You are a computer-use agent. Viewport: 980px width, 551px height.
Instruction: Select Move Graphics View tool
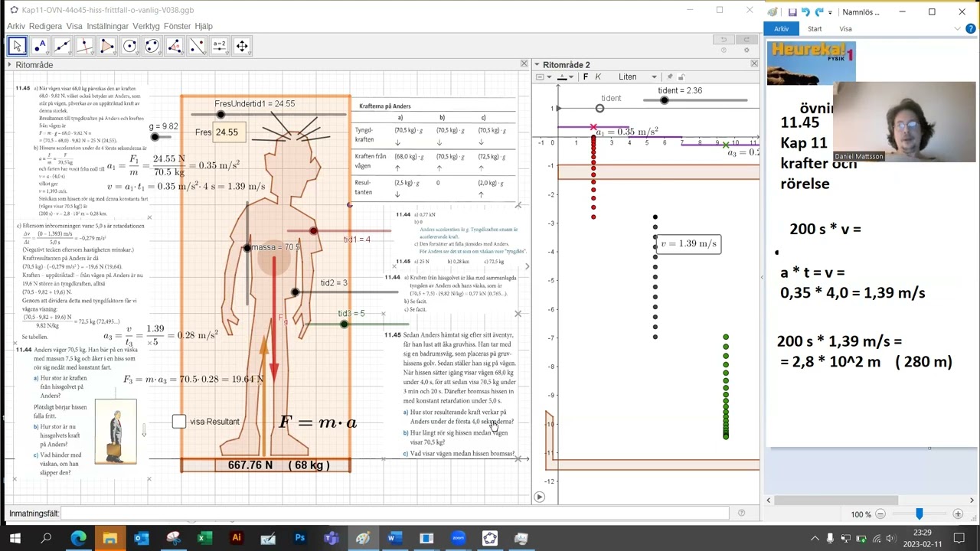(242, 46)
